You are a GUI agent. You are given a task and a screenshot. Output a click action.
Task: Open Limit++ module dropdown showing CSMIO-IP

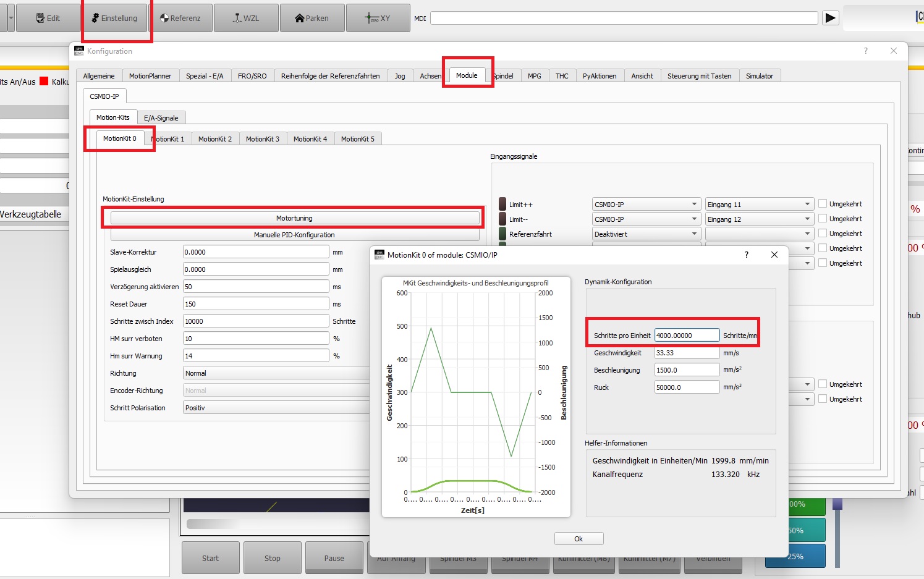point(646,205)
